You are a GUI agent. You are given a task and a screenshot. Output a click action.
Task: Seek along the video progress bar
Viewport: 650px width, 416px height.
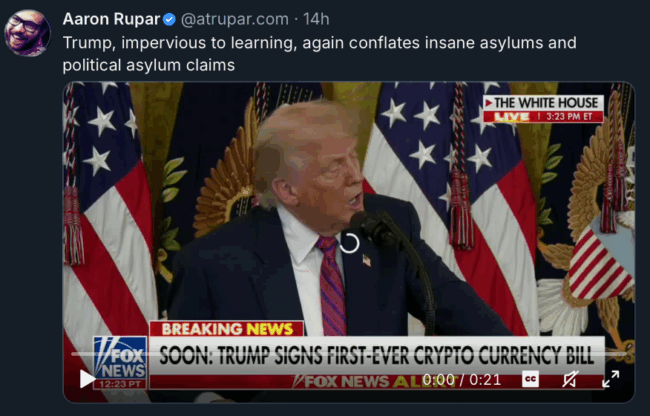click(348, 354)
